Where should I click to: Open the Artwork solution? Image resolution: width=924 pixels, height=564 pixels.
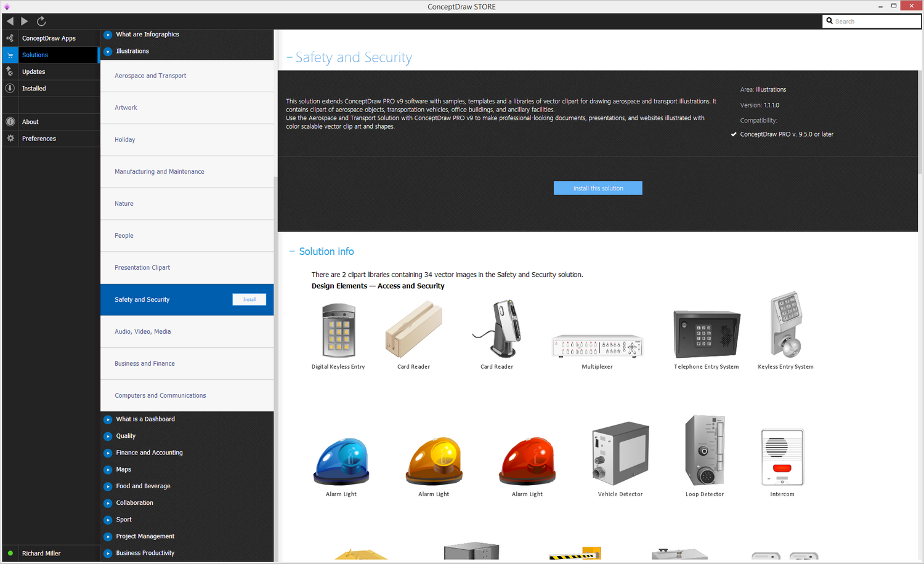(x=187, y=108)
